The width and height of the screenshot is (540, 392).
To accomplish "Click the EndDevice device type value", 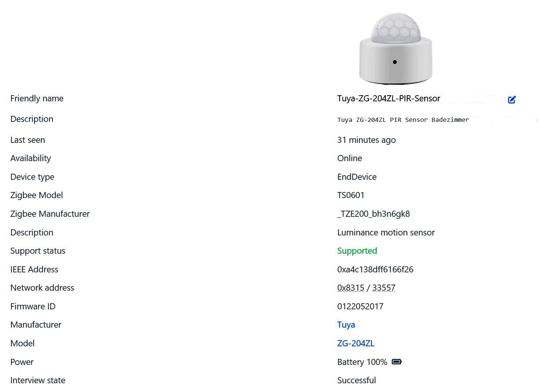I will (x=357, y=177).
